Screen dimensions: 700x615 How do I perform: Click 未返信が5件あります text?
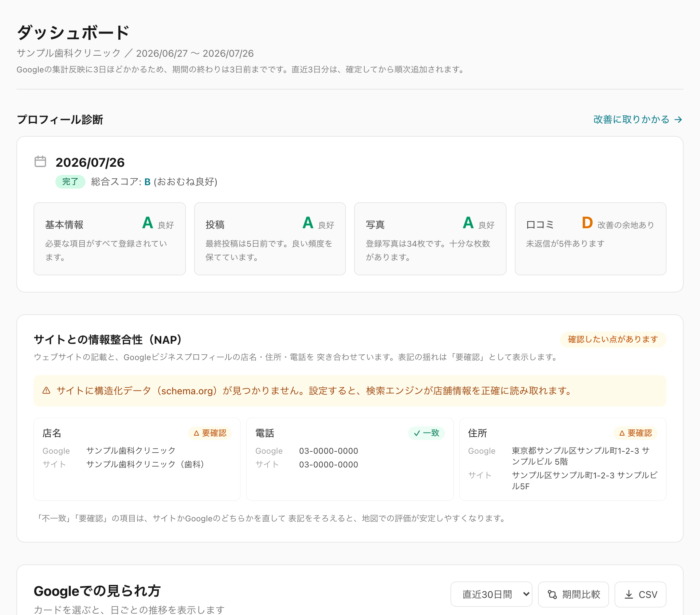pos(565,244)
